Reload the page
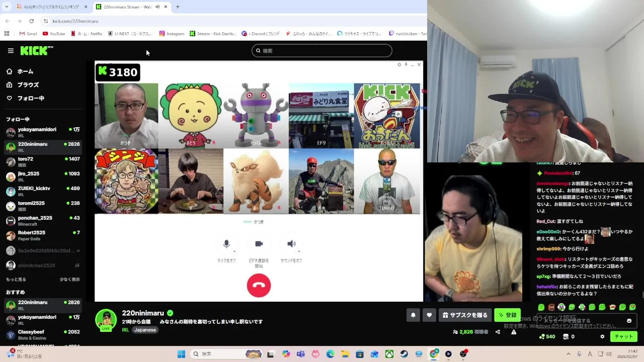 click(31, 21)
